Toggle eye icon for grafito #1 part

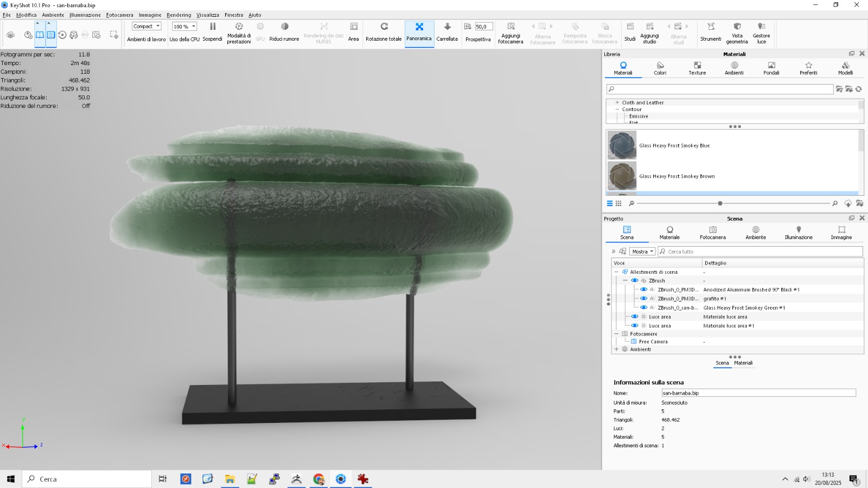click(643, 299)
